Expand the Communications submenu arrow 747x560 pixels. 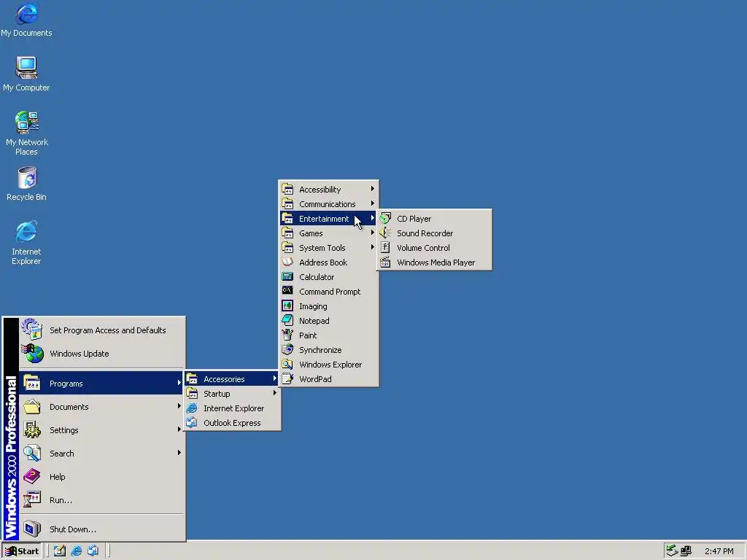point(373,203)
